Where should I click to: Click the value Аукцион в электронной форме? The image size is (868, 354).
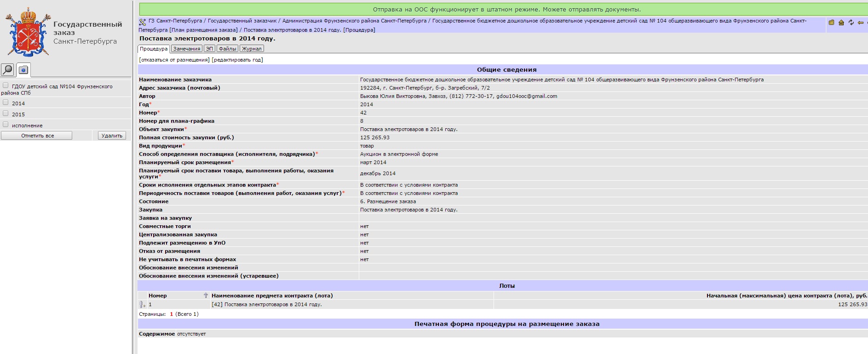[x=399, y=154]
